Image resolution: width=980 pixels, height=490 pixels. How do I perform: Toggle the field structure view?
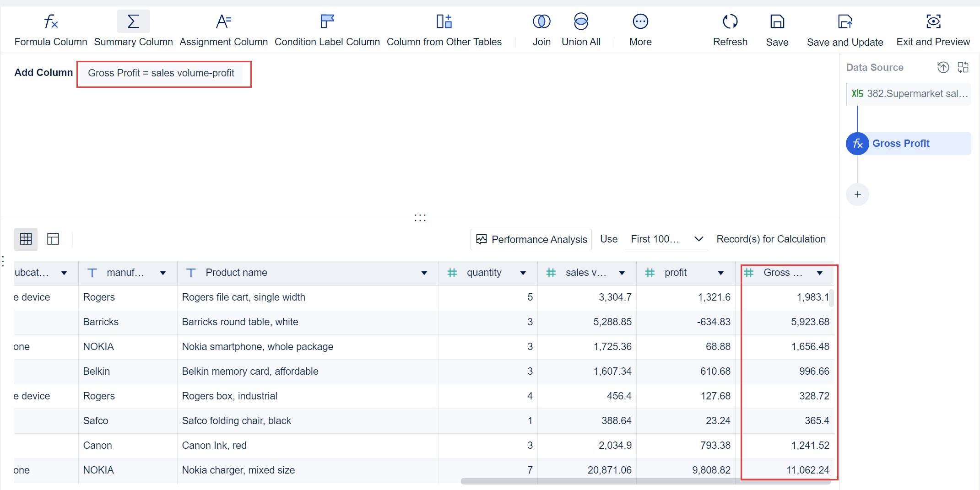(53, 239)
